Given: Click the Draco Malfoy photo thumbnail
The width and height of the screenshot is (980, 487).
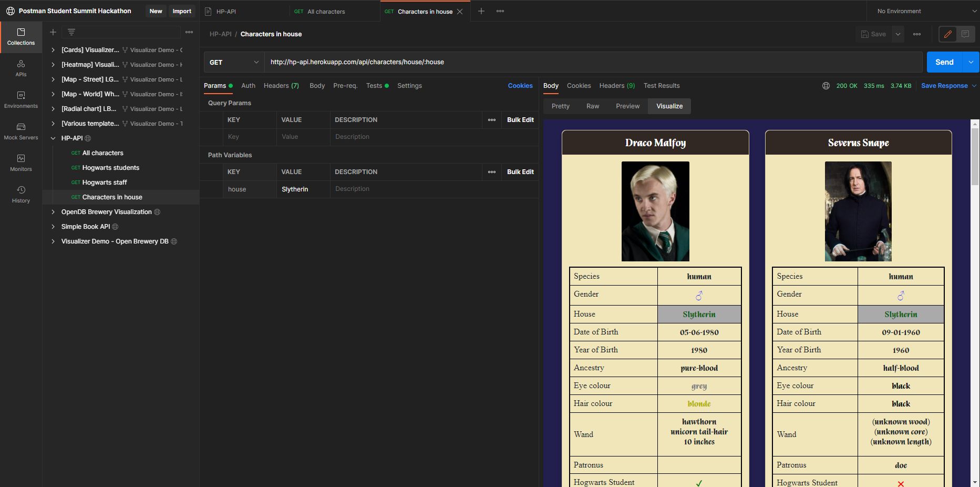Looking at the screenshot, I should pos(655,211).
